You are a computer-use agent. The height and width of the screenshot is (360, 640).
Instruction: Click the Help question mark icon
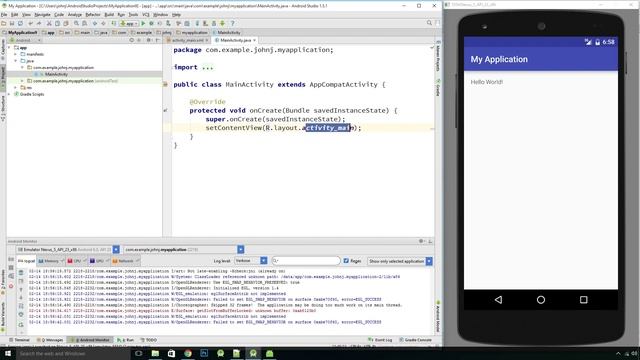click(x=233, y=24)
